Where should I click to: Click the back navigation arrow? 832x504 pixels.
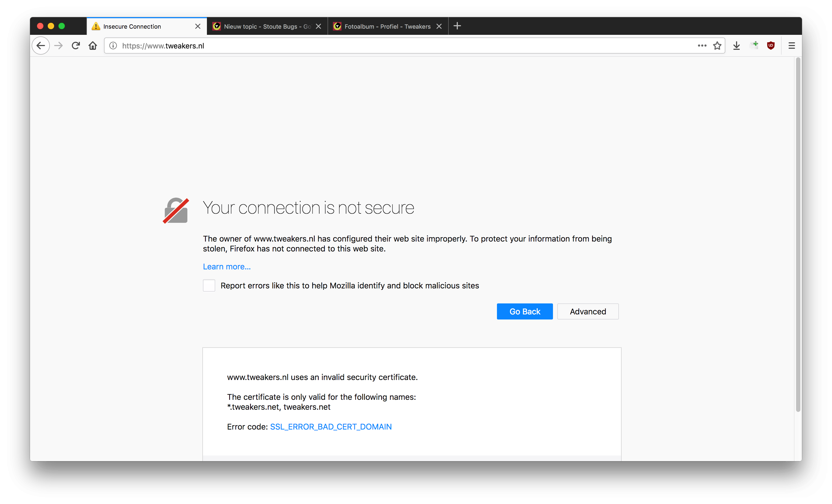[x=41, y=46]
